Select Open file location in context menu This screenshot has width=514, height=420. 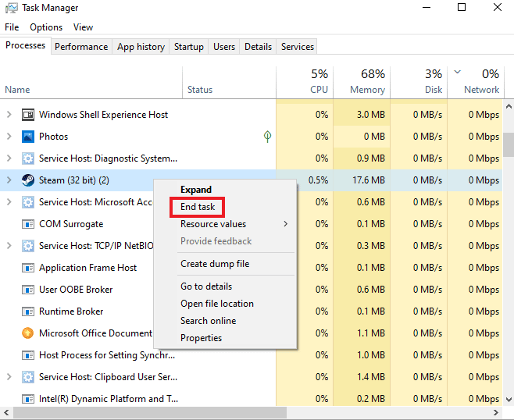(x=216, y=304)
